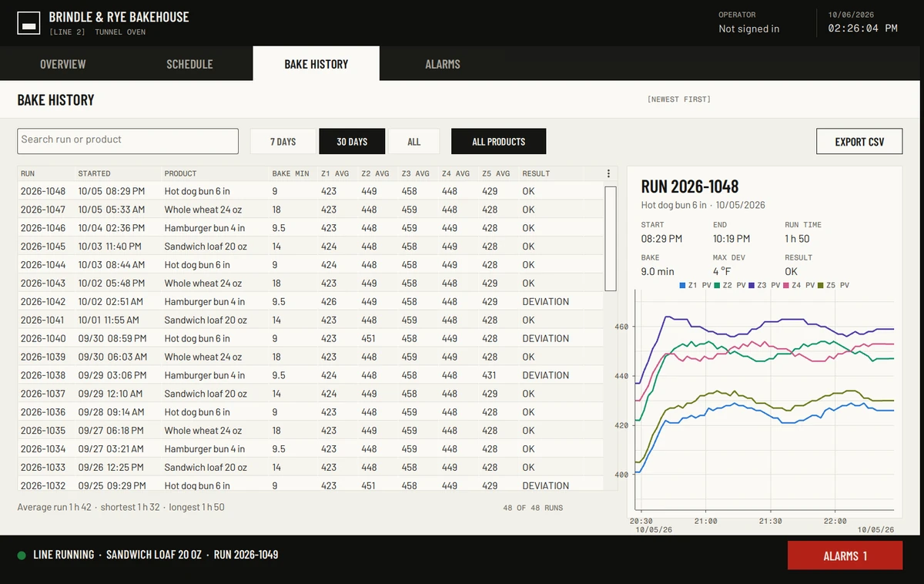The image size is (924, 584).
Task: Select the Bake History tab
Action: coord(316,64)
